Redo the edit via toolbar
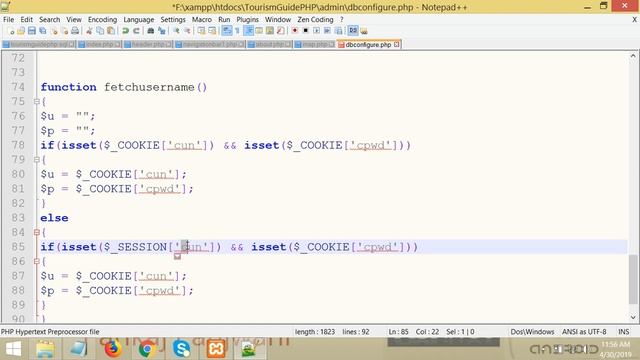This screenshot has height=360, width=640. pyautogui.click(x=136, y=31)
